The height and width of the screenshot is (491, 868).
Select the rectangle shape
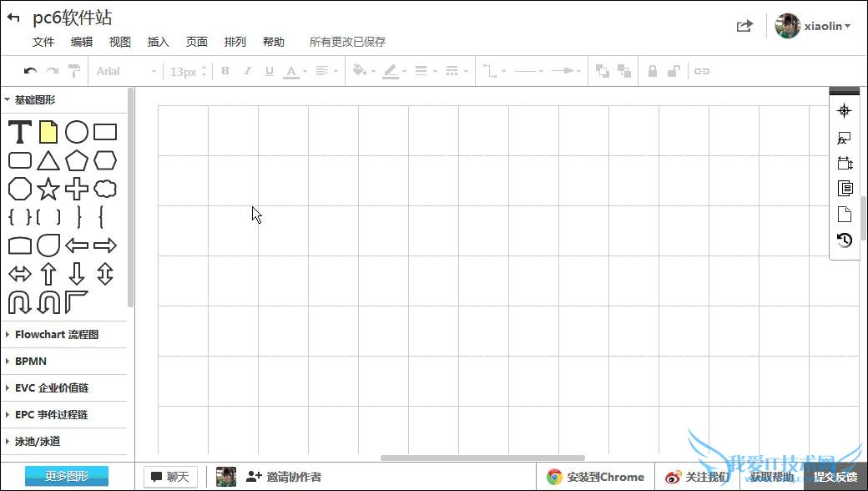pyautogui.click(x=105, y=132)
